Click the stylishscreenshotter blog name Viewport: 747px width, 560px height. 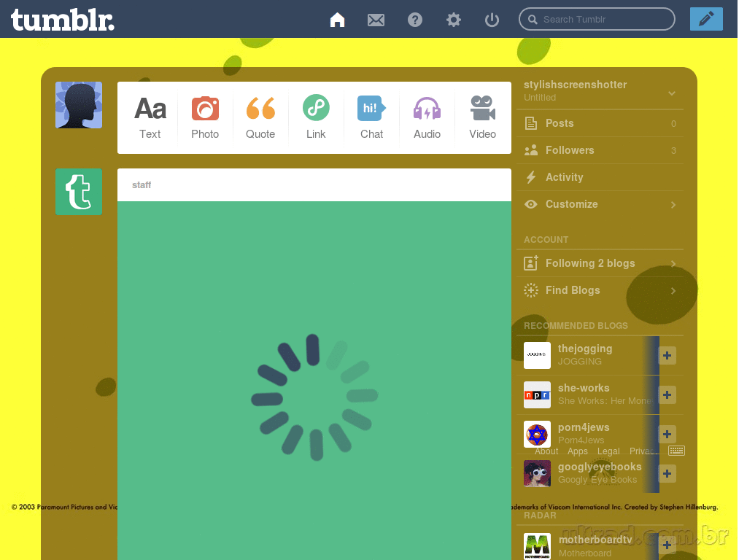pos(575,85)
